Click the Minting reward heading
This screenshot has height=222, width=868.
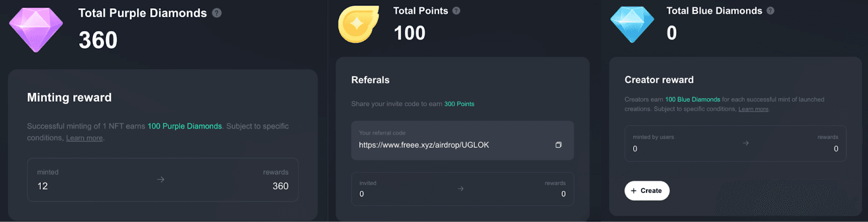[69, 97]
